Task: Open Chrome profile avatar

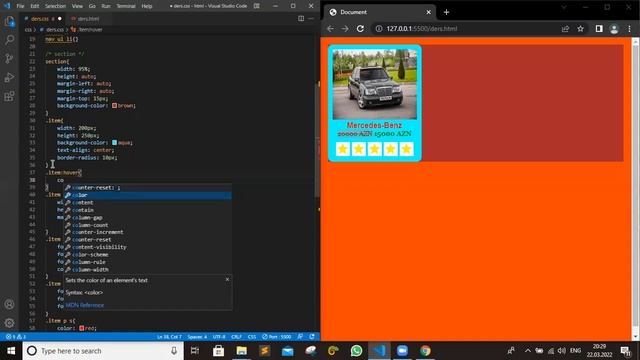Action: 614,29
